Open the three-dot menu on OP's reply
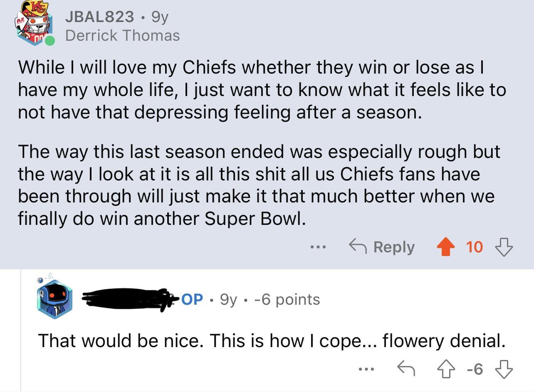The image size is (534, 392). coord(365,368)
